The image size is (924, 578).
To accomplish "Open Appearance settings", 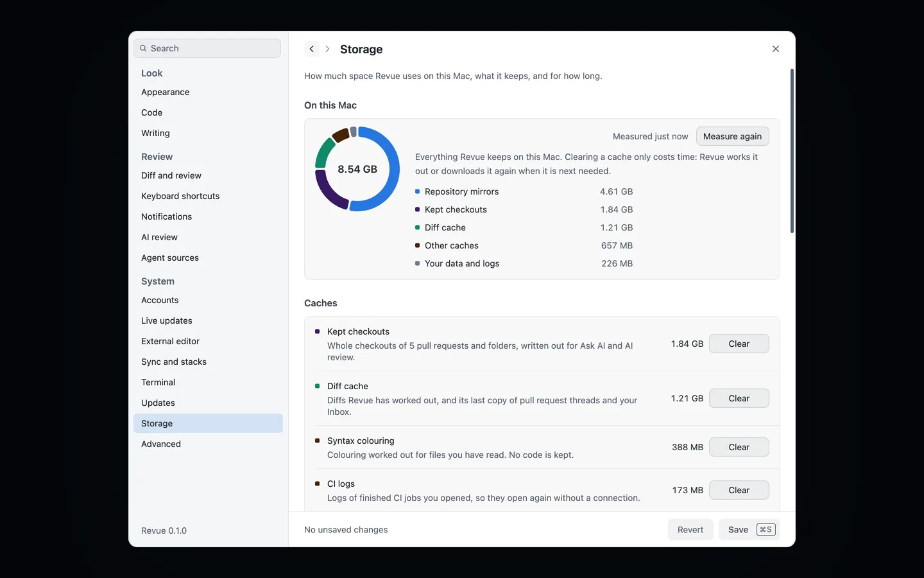I will [208, 92].
